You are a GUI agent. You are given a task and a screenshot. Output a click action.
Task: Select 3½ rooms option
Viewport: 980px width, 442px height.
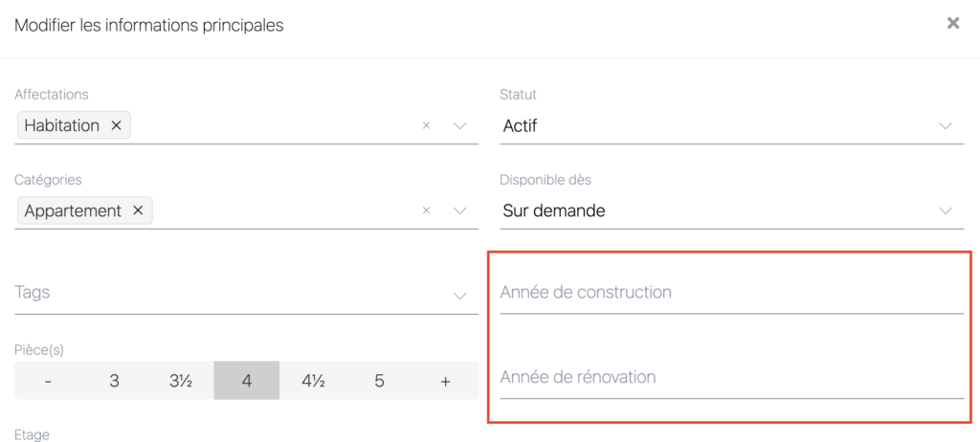coord(181,381)
